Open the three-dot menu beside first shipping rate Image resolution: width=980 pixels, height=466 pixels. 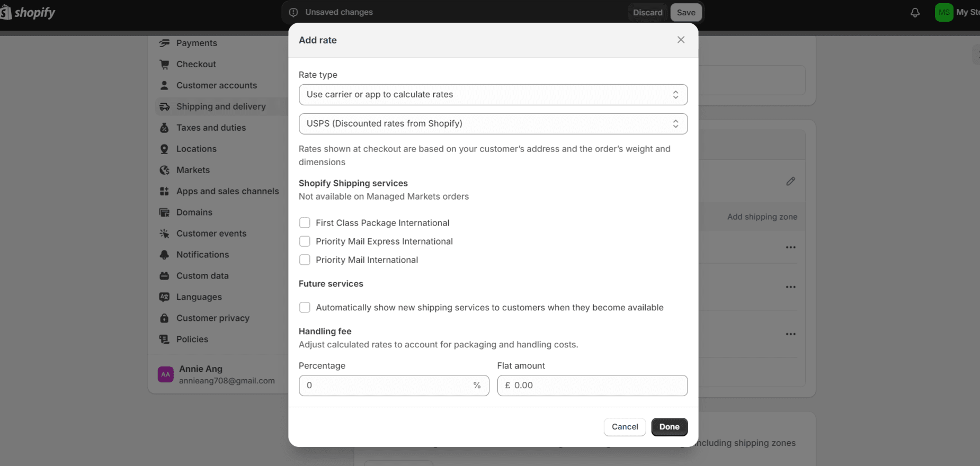click(790, 247)
